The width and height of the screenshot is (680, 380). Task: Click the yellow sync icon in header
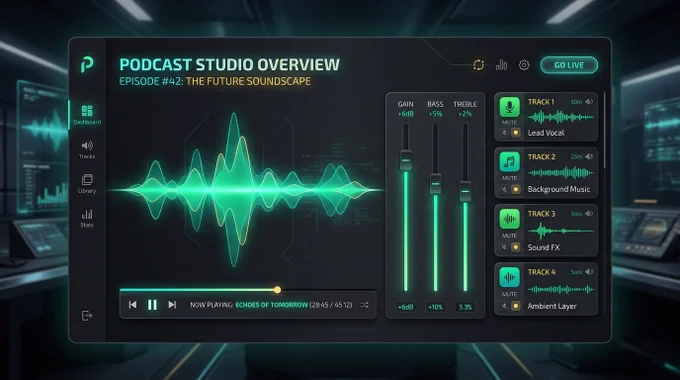point(478,65)
